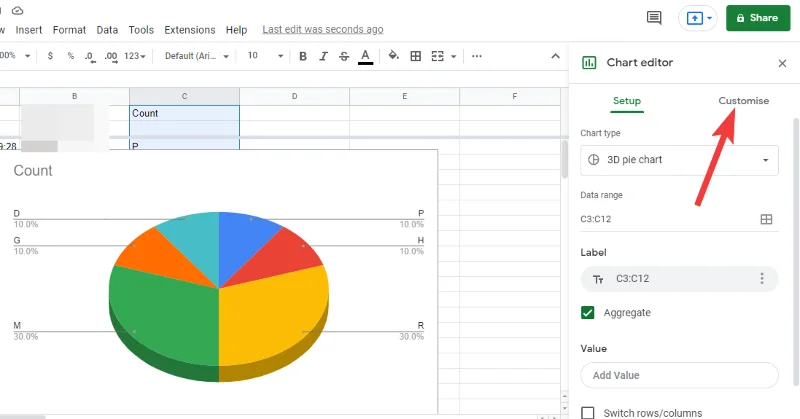Screen dimensions: 800x419
Task: Increase decimal places icon
Action: tap(111, 56)
